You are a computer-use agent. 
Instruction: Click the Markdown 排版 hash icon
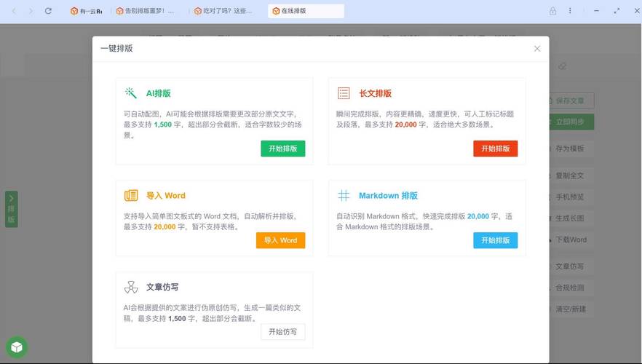[344, 195]
